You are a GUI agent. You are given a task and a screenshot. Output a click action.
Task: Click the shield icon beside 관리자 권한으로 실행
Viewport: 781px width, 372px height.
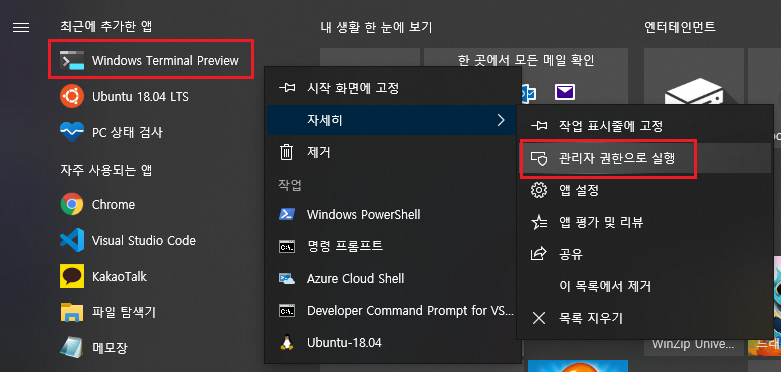(x=538, y=158)
